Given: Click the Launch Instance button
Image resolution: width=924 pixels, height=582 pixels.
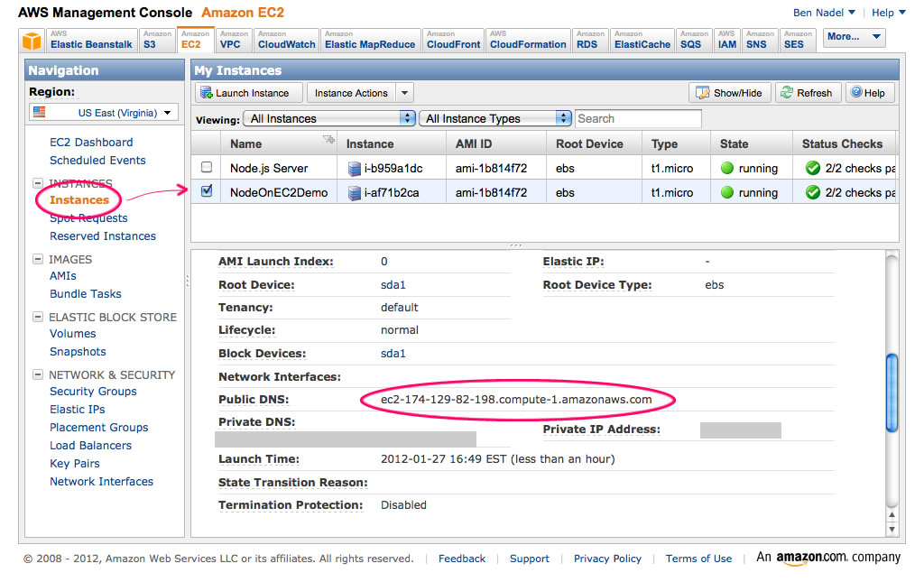Looking at the screenshot, I should 249,92.
